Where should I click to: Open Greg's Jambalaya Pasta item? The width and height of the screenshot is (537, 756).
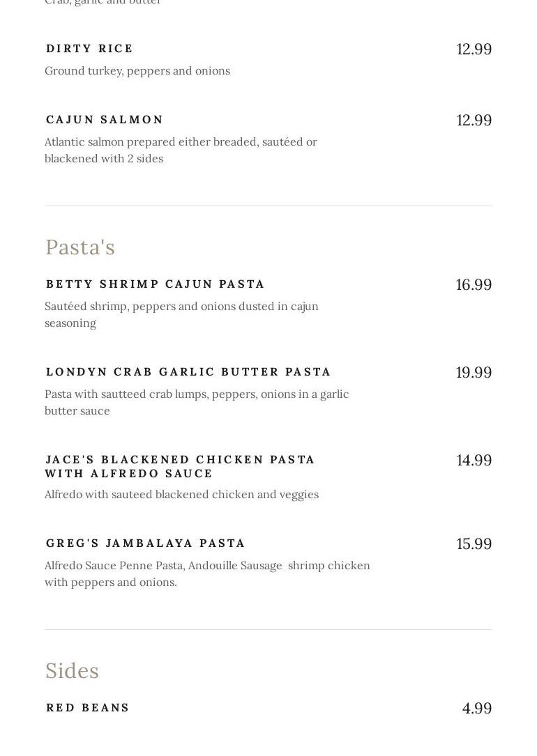[x=145, y=543]
